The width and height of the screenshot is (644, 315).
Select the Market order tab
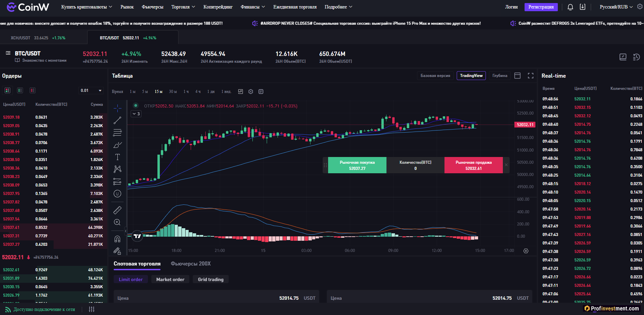[170, 279]
